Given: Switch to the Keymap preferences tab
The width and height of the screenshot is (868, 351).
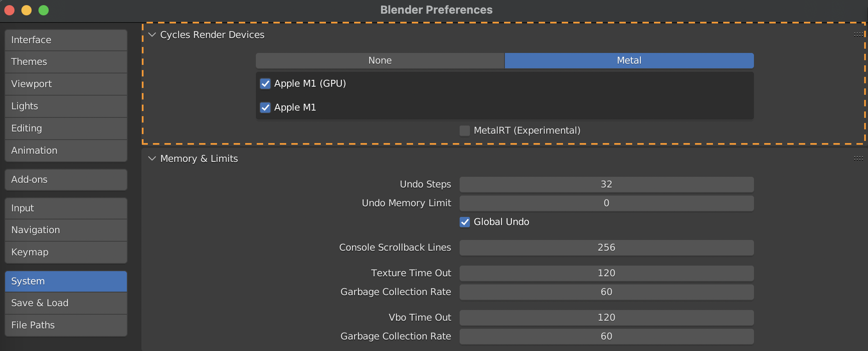Looking at the screenshot, I should (66, 252).
